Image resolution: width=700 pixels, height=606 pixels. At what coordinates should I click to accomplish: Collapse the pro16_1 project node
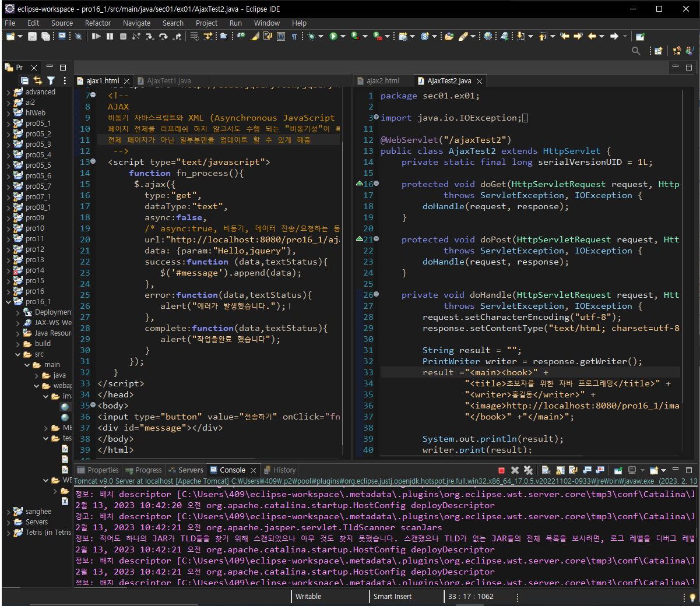tap(8, 302)
